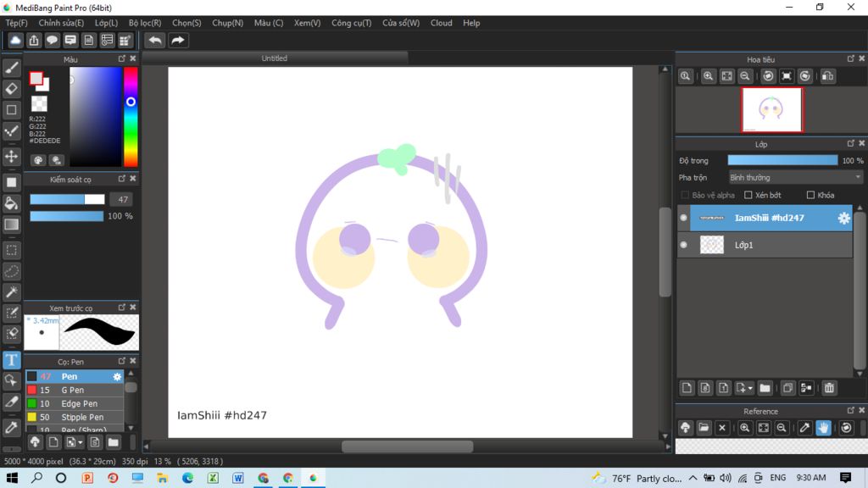
Task: Open the Cloud menu
Action: (441, 23)
